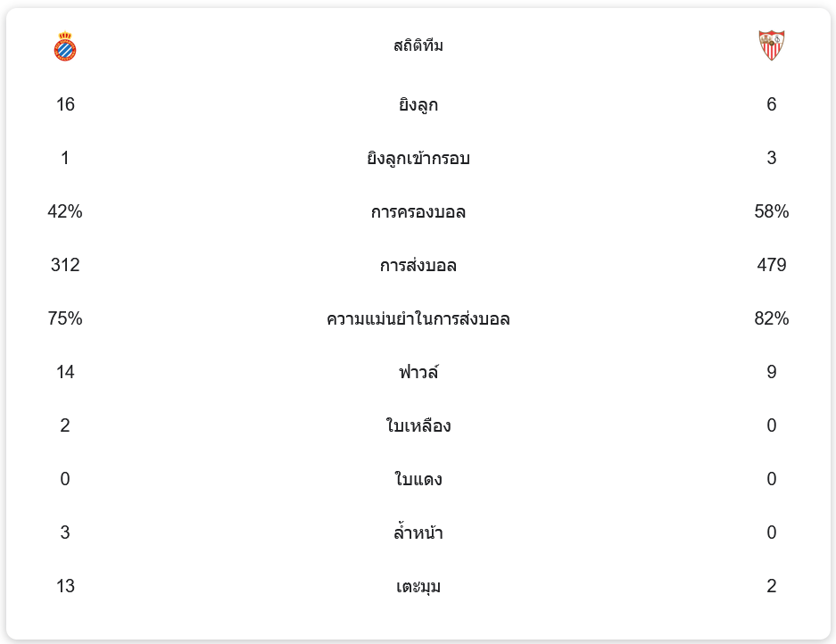
Task: Click the ล้ำหน้า offsides label
Action: pos(418,533)
